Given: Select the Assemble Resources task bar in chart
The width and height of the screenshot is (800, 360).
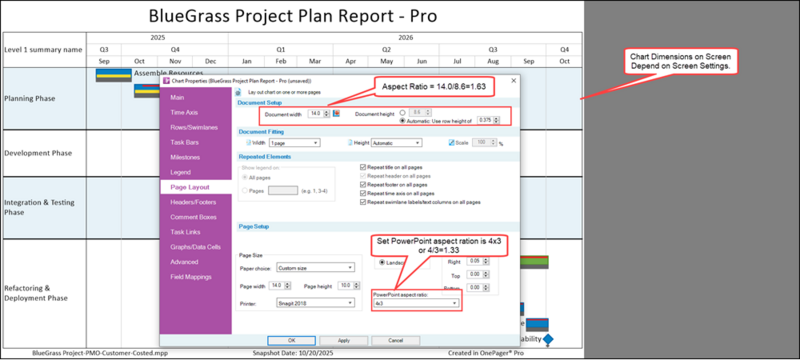Looking at the screenshot, I should (114, 75).
